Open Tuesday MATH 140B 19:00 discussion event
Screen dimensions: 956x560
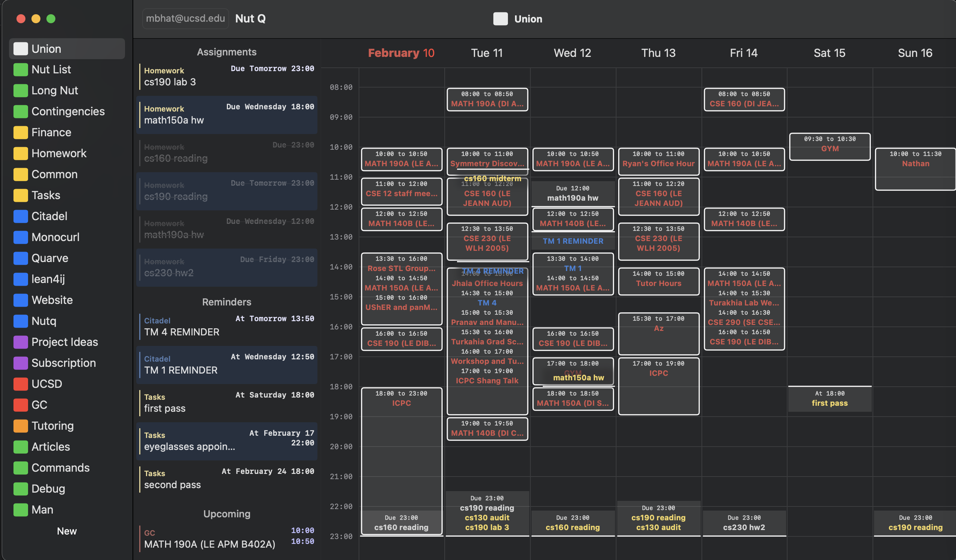click(x=487, y=429)
